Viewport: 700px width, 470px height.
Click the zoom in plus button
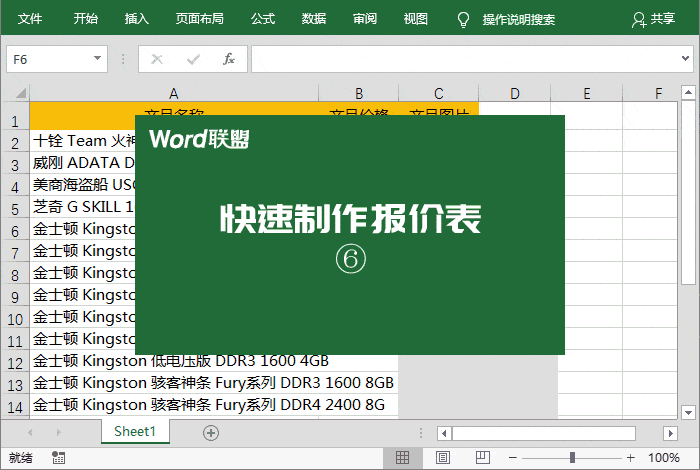[x=630, y=458]
